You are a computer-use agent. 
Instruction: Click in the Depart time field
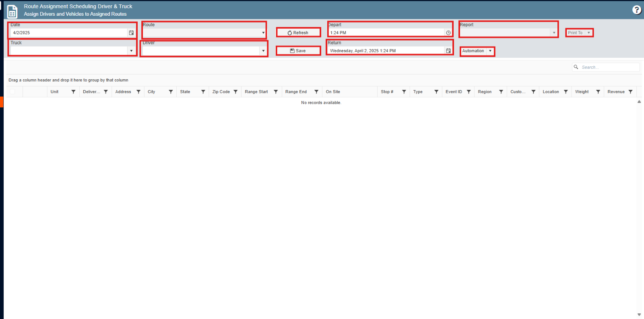click(x=386, y=33)
